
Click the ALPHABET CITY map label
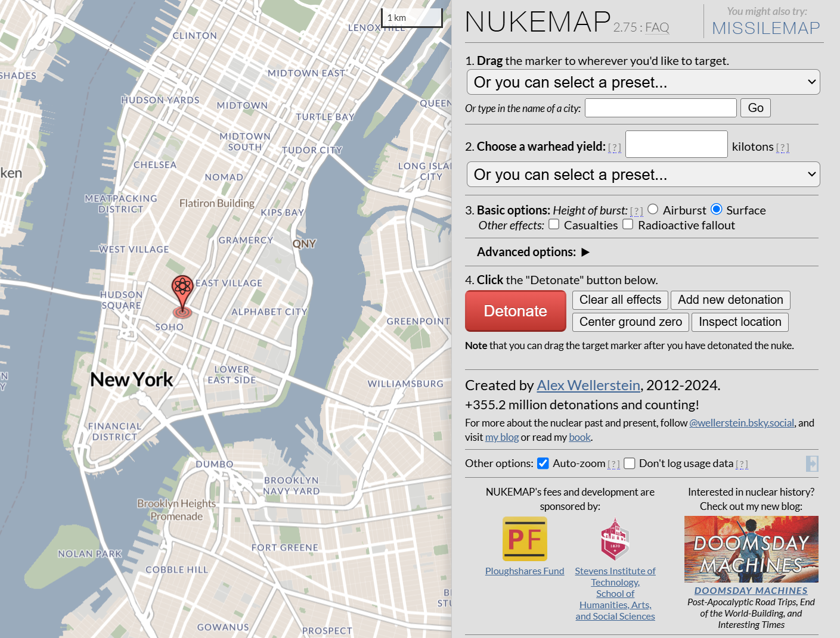point(269,312)
